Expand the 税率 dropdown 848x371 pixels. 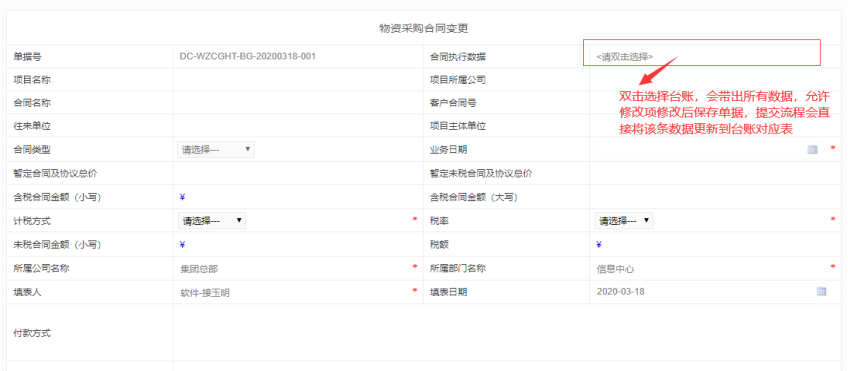624,221
